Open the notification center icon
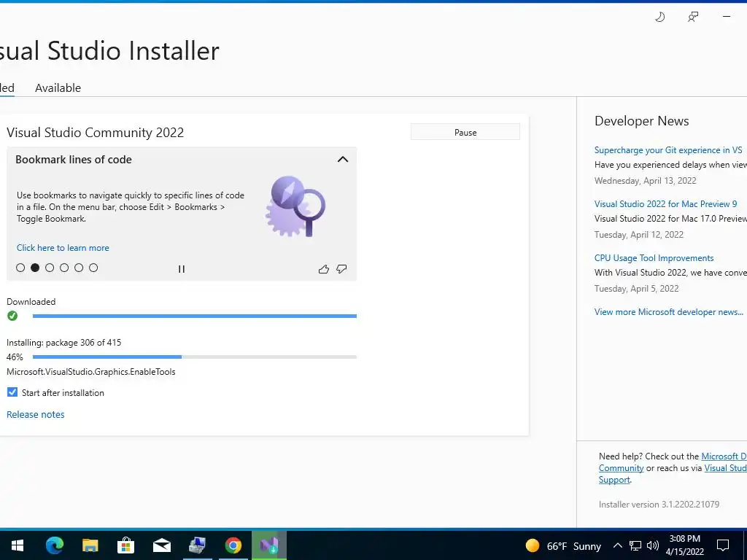Image resolution: width=747 pixels, height=560 pixels. (723, 545)
